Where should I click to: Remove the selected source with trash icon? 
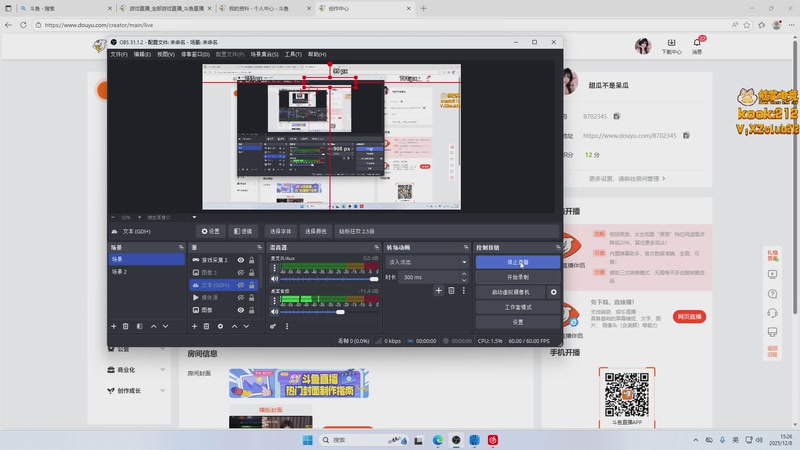click(206, 326)
